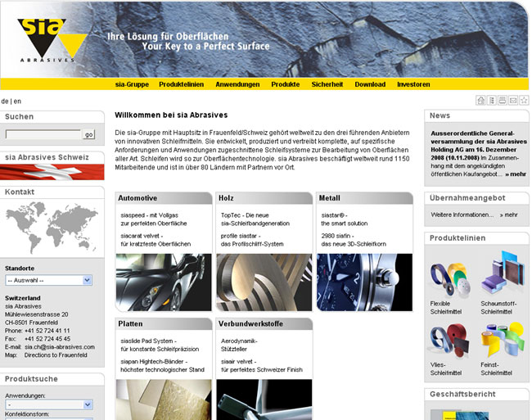Viewport: 532px width, 420px height.
Task: Open Directions to Frauenfeld map link
Action: [56, 355]
